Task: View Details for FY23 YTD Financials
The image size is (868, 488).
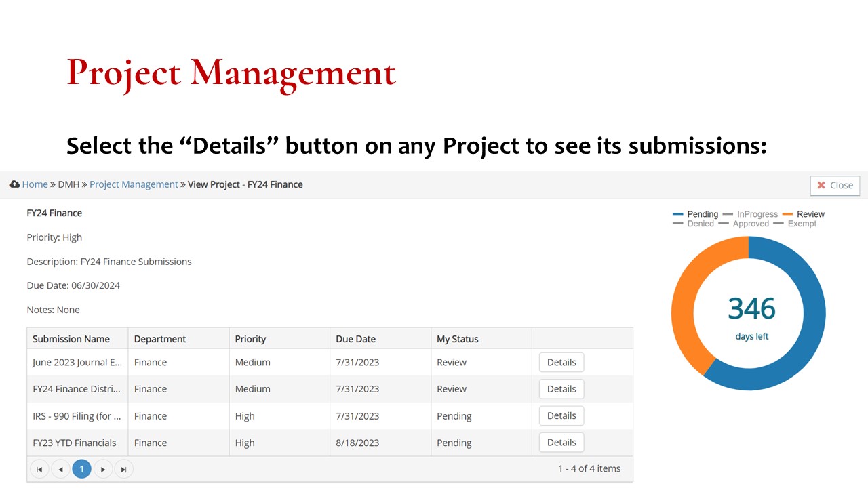Action: pos(561,443)
